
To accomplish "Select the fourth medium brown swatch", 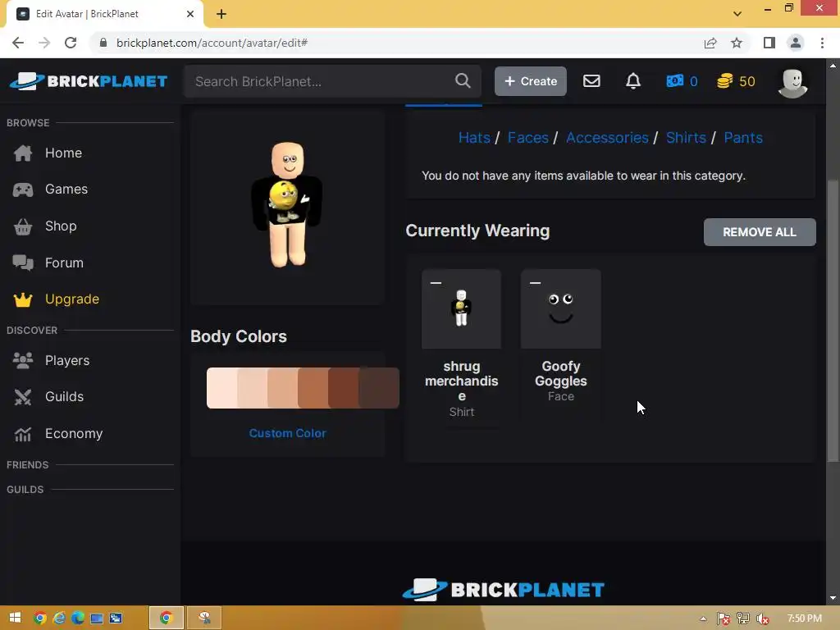I will (313, 388).
